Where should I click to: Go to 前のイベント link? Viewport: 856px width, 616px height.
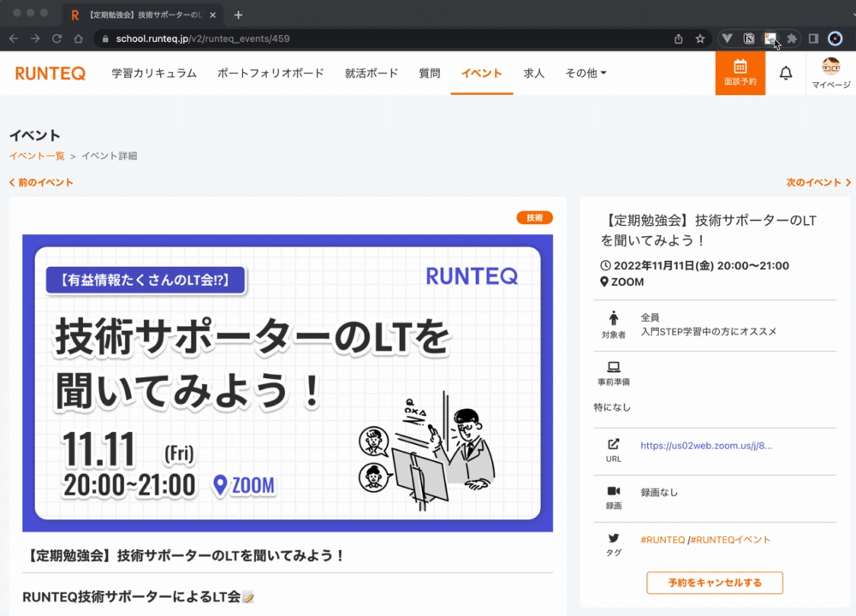(39, 182)
